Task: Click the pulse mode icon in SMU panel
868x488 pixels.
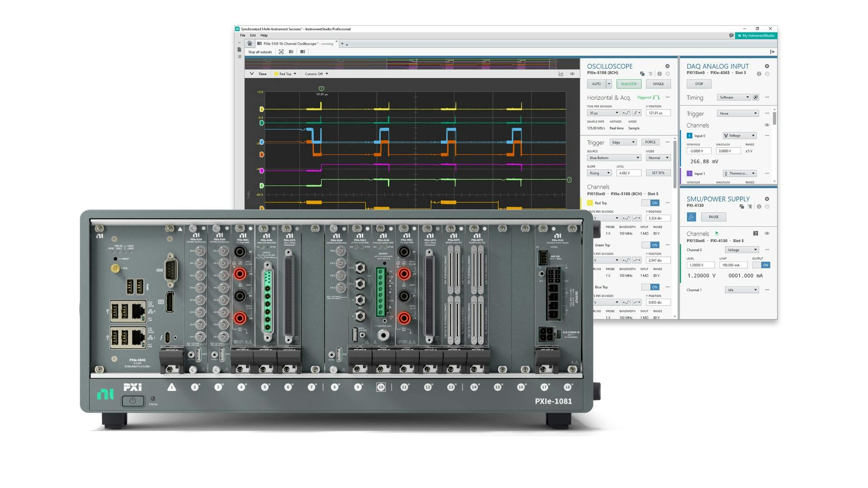Action: (x=691, y=217)
